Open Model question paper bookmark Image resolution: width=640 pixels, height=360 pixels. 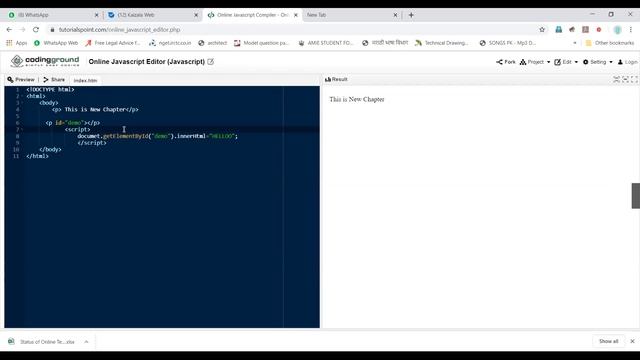tap(262, 43)
